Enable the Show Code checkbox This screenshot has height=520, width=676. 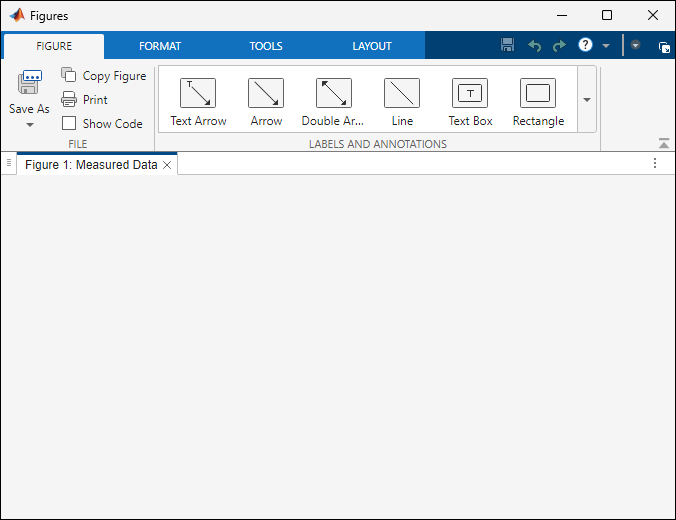pos(69,123)
